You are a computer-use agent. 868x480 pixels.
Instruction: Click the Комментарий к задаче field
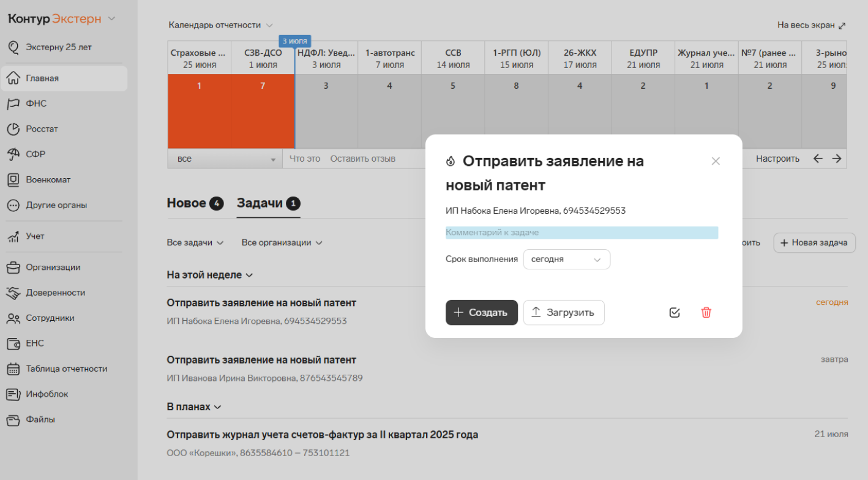[581, 233]
